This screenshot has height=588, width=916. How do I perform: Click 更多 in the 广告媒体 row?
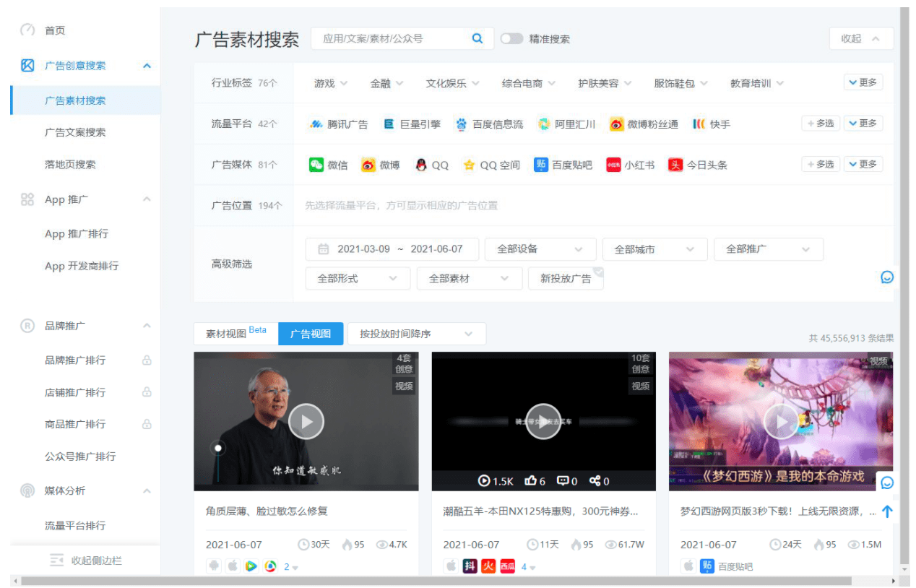pos(863,164)
